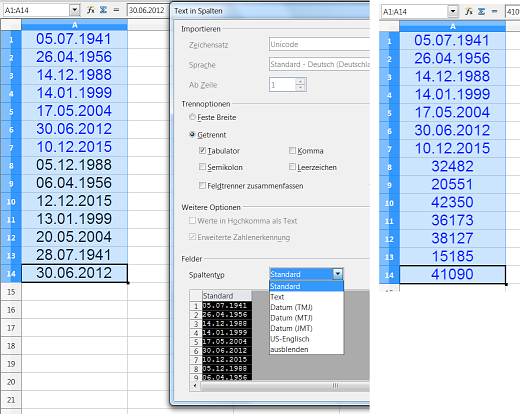Click Standard column header in preview

pos(227,296)
